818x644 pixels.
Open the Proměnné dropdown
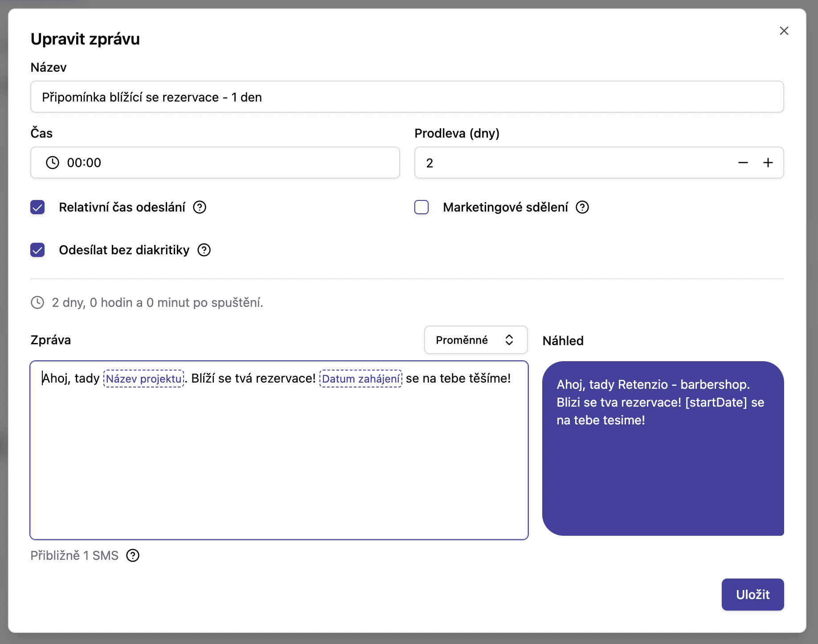[475, 340]
